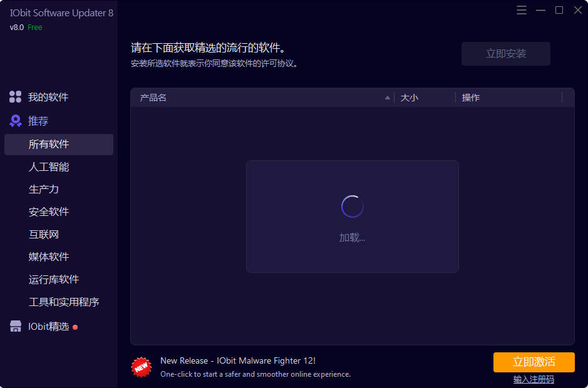The image size is (588, 388).
Task: Sort by the 产品名 column header
Action: click(153, 98)
